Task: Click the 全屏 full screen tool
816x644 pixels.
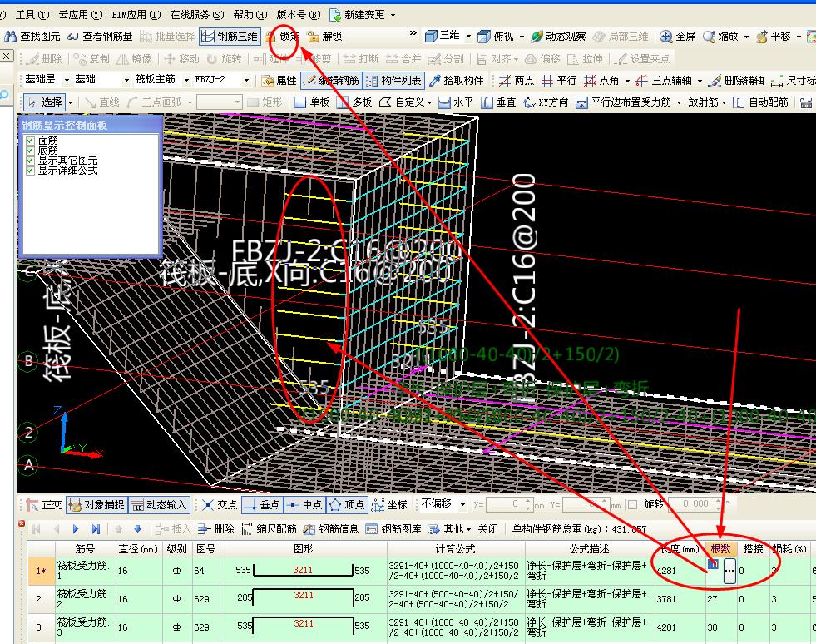Action: (678, 37)
